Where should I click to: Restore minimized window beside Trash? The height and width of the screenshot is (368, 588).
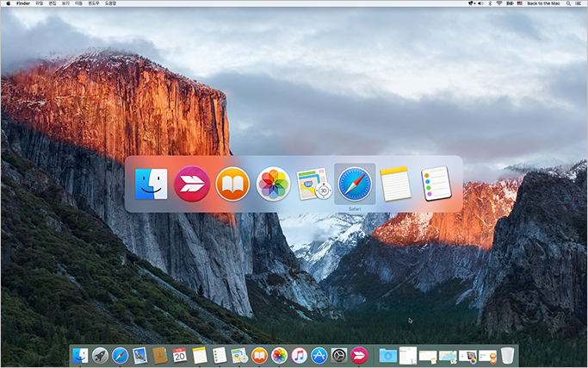pyautogui.click(x=487, y=357)
